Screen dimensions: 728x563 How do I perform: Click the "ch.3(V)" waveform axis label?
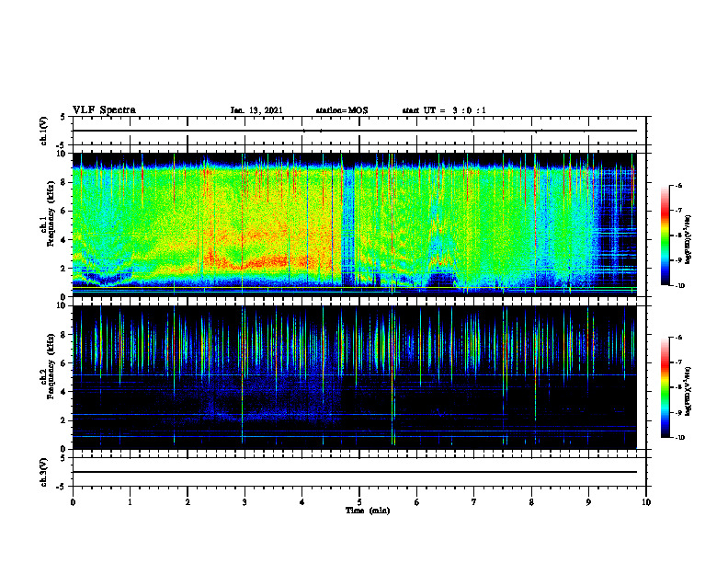pos(43,472)
